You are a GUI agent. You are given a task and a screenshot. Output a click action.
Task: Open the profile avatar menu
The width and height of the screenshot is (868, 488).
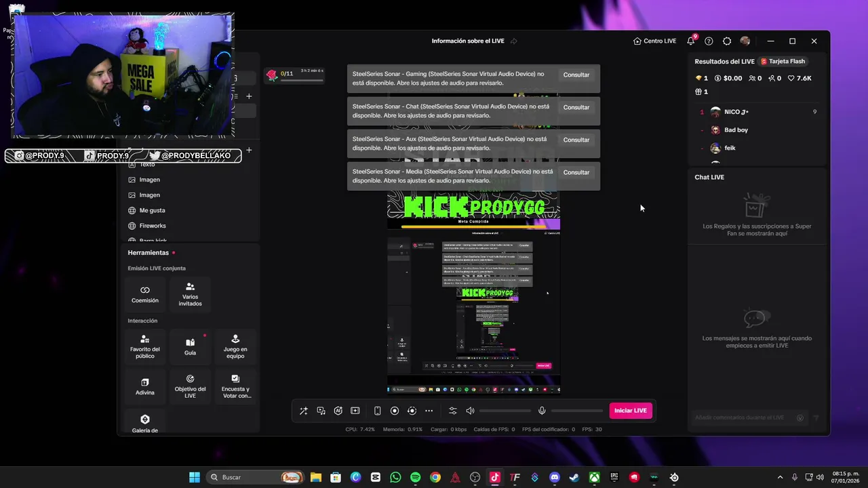tap(745, 41)
